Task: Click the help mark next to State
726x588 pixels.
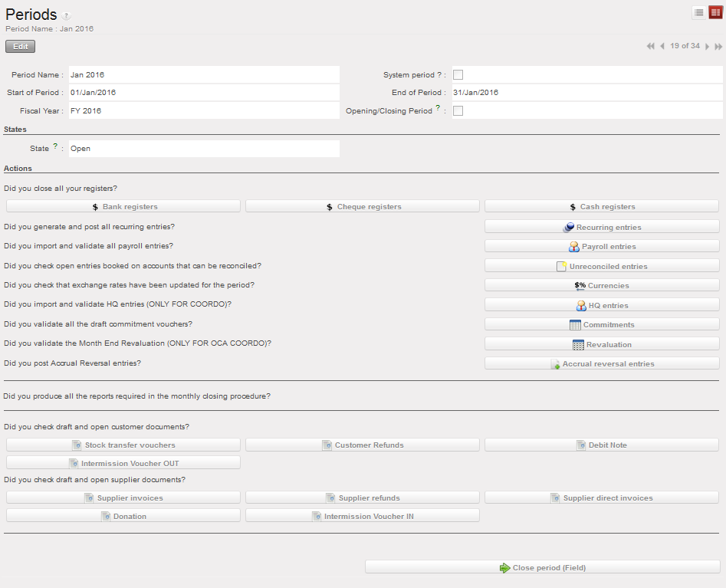Action: (x=55, y=146)
